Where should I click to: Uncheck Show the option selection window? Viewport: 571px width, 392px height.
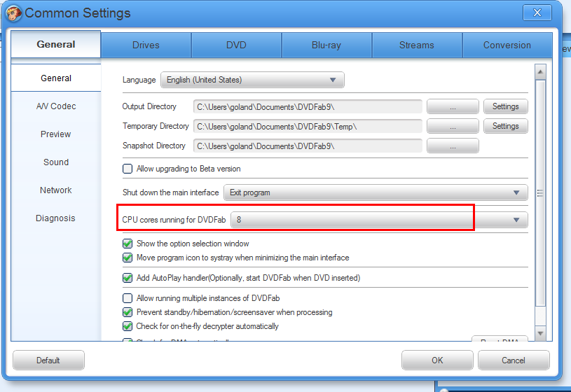coord(128,244)
